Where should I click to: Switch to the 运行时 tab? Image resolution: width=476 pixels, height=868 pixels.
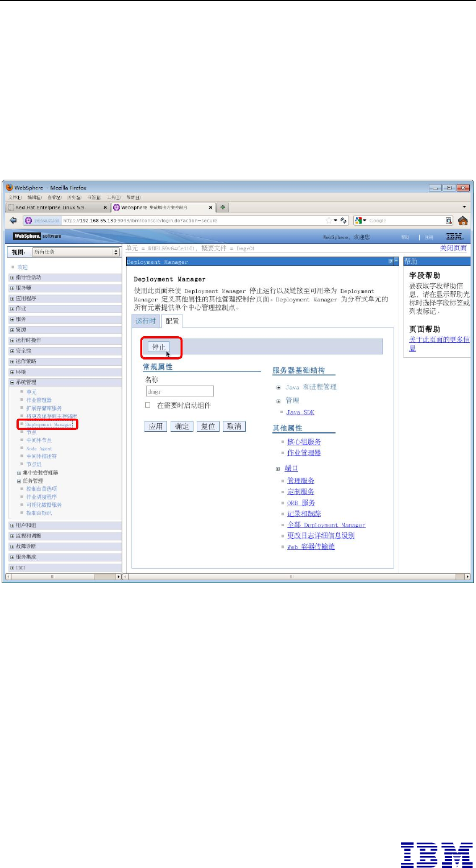coord(146,321)
